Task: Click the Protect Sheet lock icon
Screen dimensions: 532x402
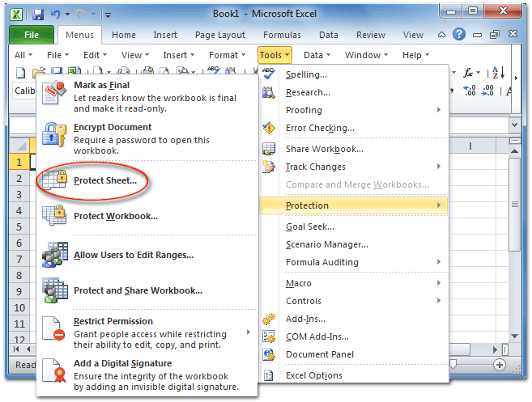Action: tap(55, 180)
